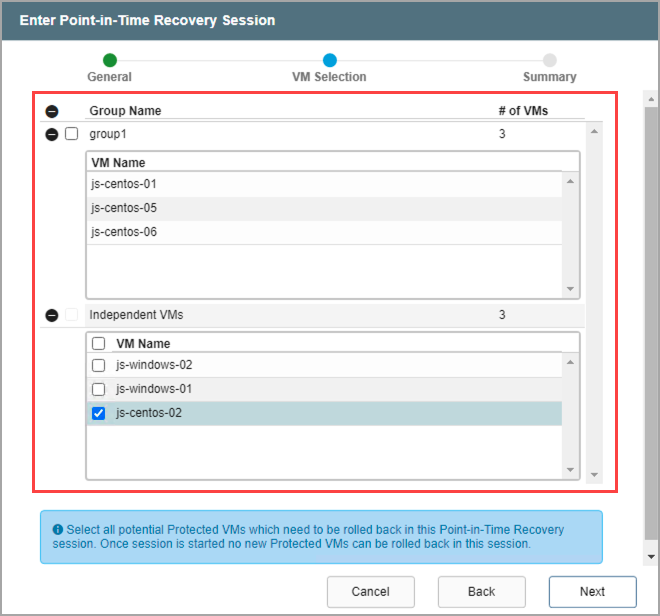This screenshot has height=616, width=660.
Task: Collapse the Independent VMs section
Action: click(52, 315)
